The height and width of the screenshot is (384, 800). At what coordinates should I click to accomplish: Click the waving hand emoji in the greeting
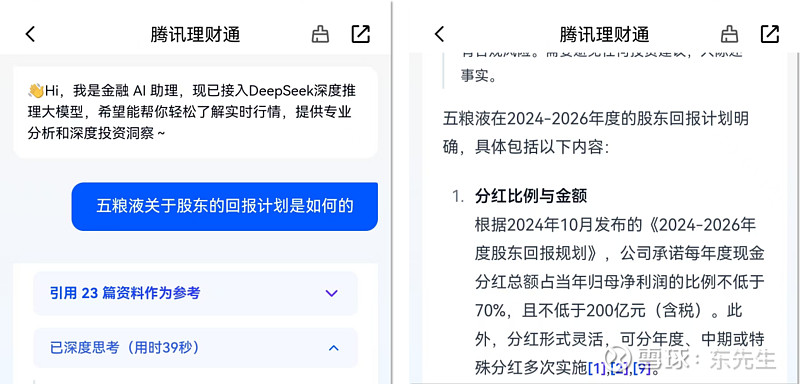point(36,91)
